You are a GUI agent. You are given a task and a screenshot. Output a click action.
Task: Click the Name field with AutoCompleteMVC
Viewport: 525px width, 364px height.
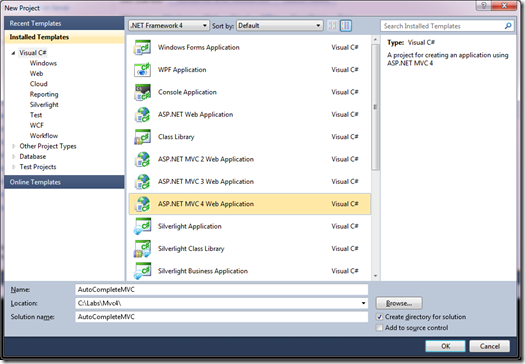(x=222, y=290)
